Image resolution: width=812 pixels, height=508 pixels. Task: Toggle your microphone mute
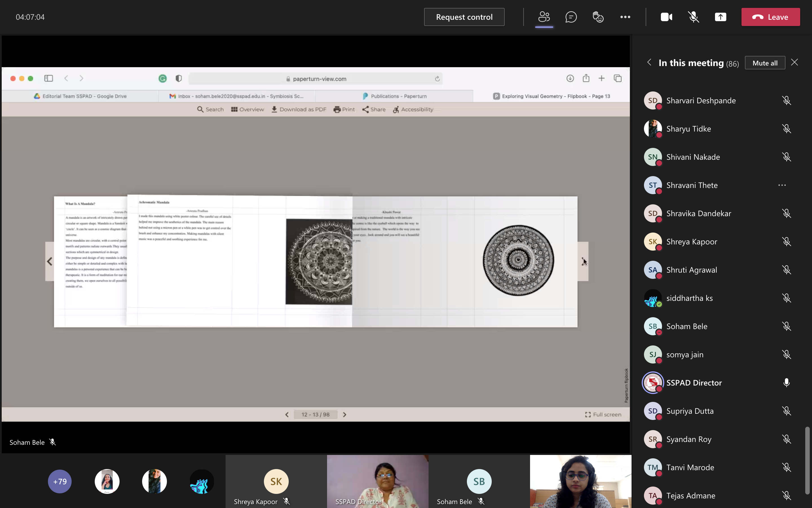[x=694, y=17]
